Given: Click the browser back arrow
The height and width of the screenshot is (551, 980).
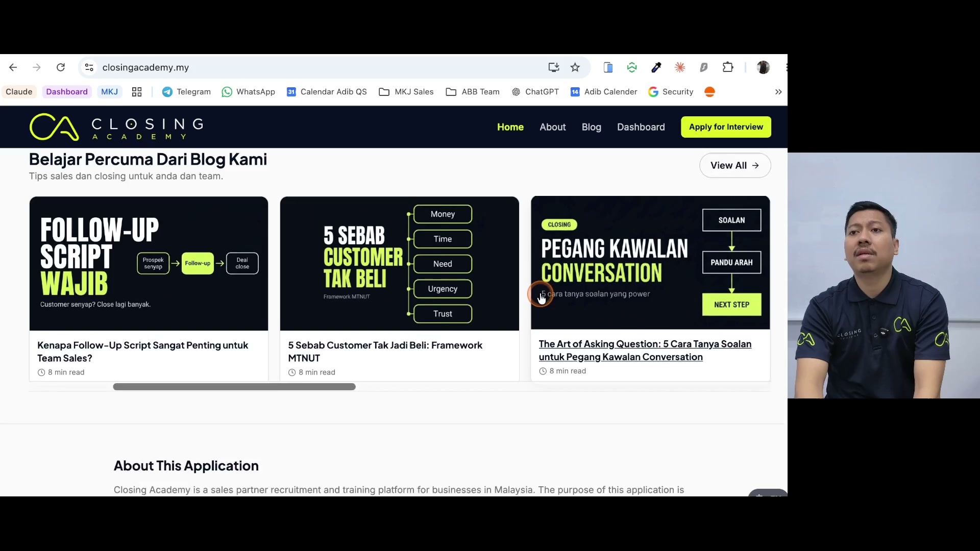Looking at the screenshot, I should [x=13, y=67].
